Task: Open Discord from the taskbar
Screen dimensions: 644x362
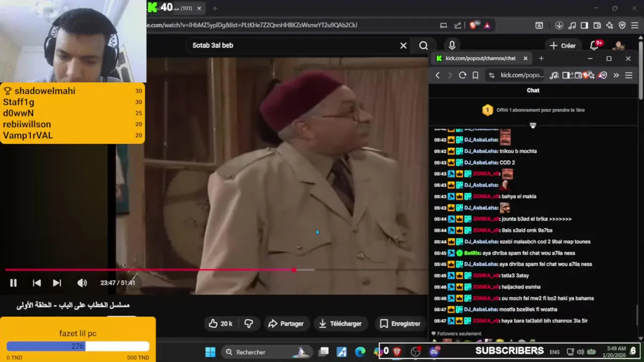Action: pos(434,352)
